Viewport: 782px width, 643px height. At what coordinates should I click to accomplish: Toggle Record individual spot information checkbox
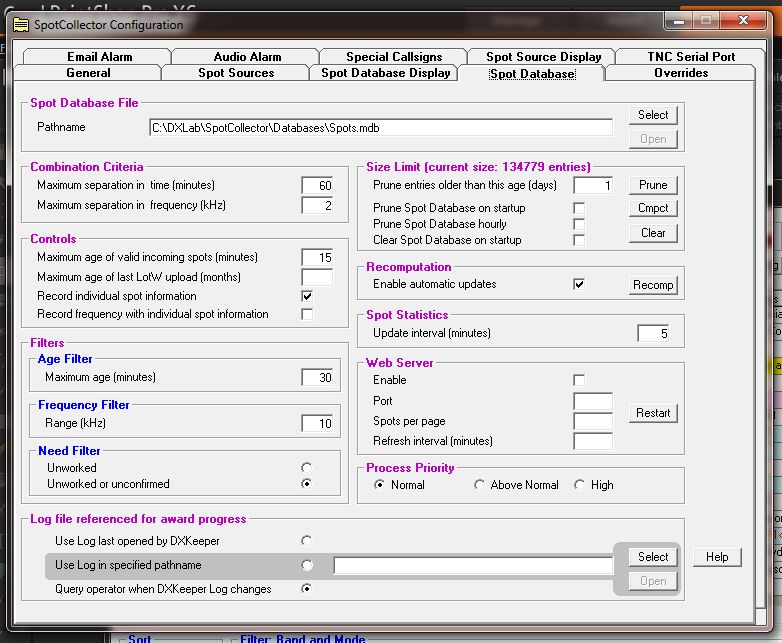tap(307, 297)
